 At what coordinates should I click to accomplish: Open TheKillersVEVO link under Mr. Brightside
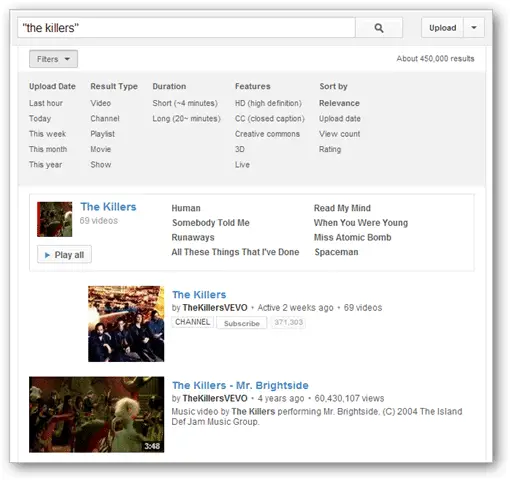point(215,398)
